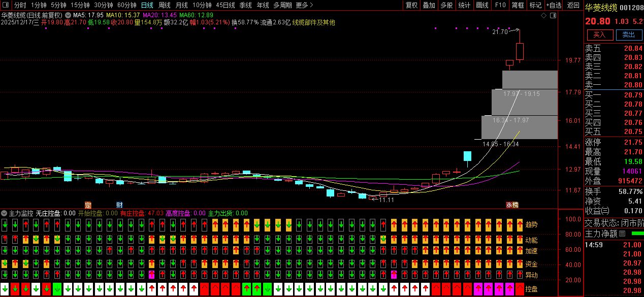Viewport: 644px width, 297px height.
Task: Expand the MA indicator dropdown beside stock name
Action: tap(68, 15)
